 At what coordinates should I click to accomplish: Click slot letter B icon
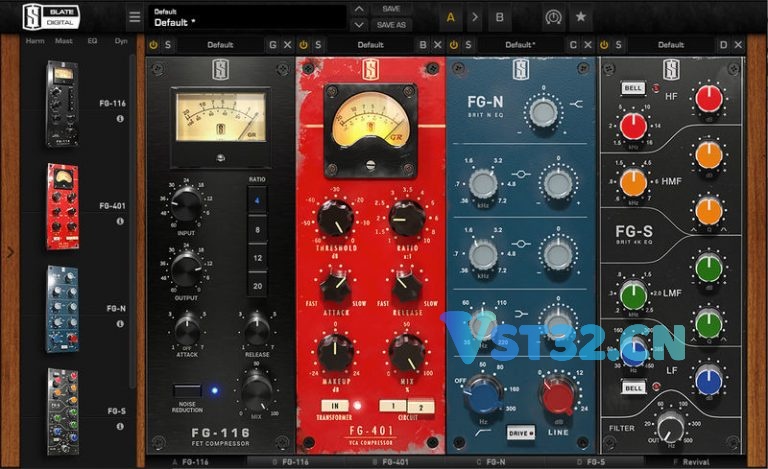423,45
